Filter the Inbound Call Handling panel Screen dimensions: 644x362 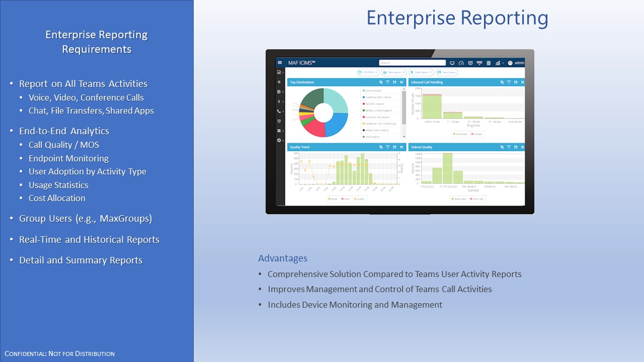click(x=509, y=82)
